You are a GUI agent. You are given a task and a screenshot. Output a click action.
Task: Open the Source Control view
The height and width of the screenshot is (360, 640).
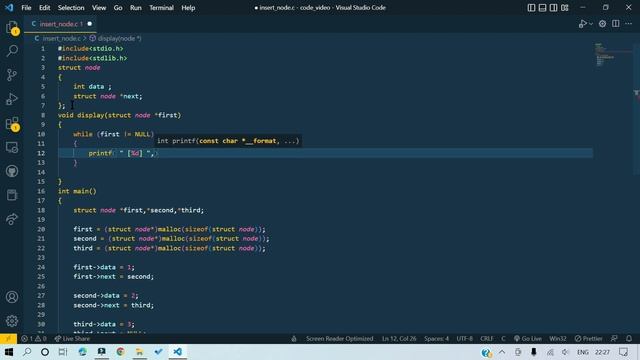click(12, 75)
